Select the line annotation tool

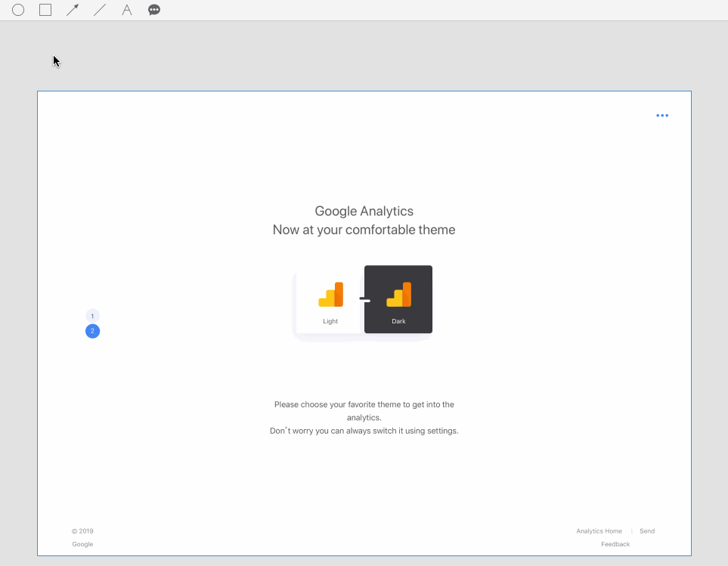pyautogui.click(x=100, y=10)
